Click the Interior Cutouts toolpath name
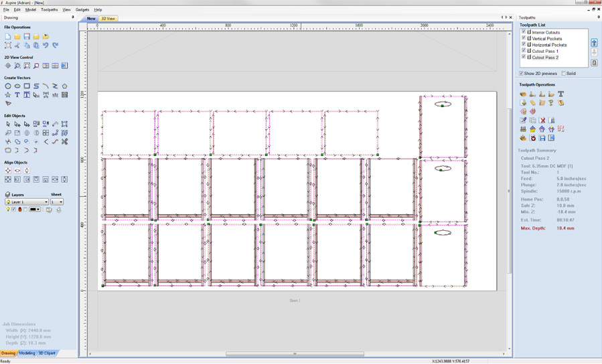Viewport: 602px width, 364px height. pos(546,33)
